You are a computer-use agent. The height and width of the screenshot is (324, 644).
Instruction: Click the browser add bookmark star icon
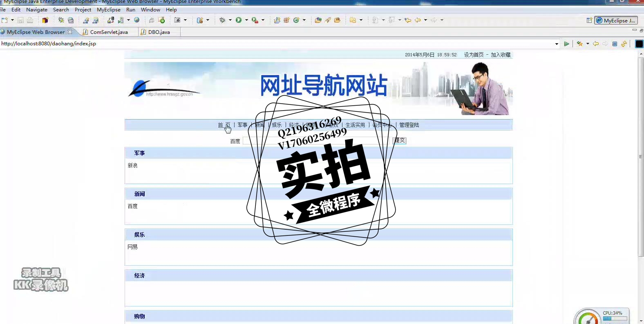coord(579,44)
